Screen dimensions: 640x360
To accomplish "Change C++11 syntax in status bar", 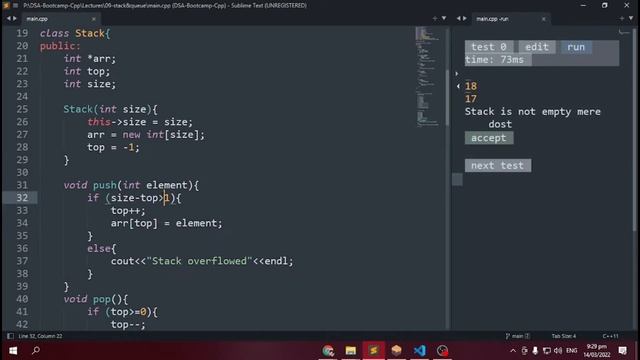I will pos(610,336).
